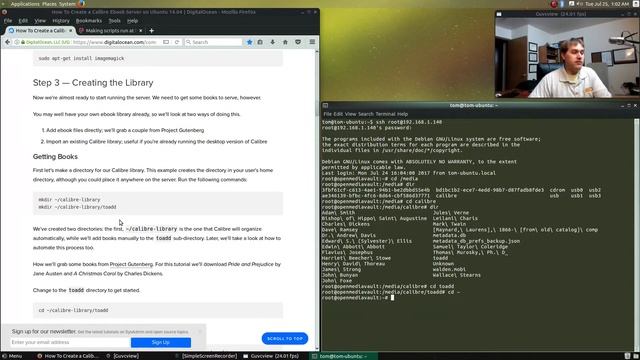Toggle reader view icon in address bar

[x=166, y=42]
